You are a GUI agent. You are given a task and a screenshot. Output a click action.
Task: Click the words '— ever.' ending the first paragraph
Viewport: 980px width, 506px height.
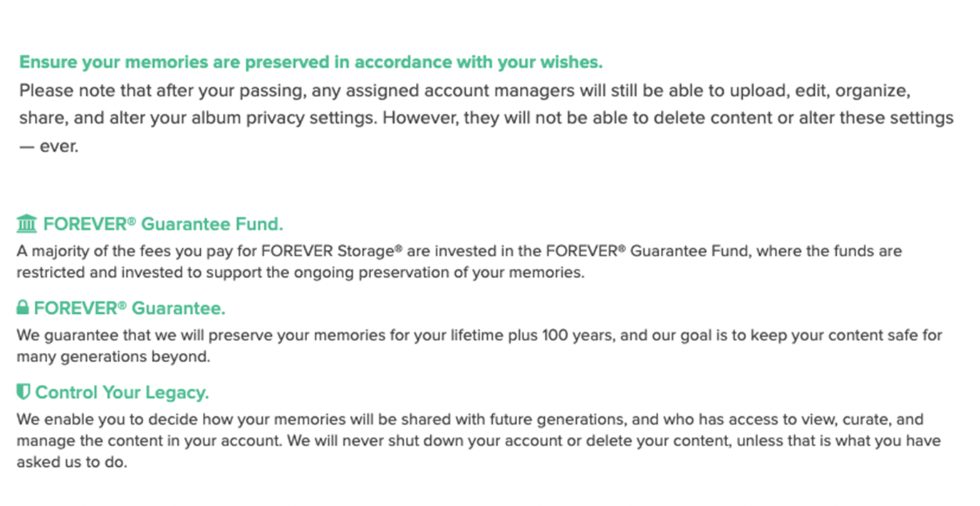(x=48, y=148)
